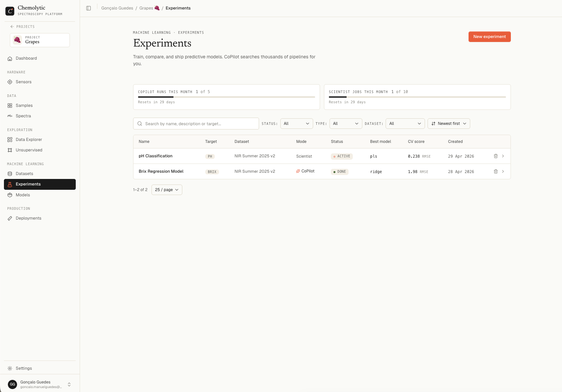The height and width of the screenshot is (392, 562).
Task: Click the ACTIVE status badge
Action: point(342,156)
